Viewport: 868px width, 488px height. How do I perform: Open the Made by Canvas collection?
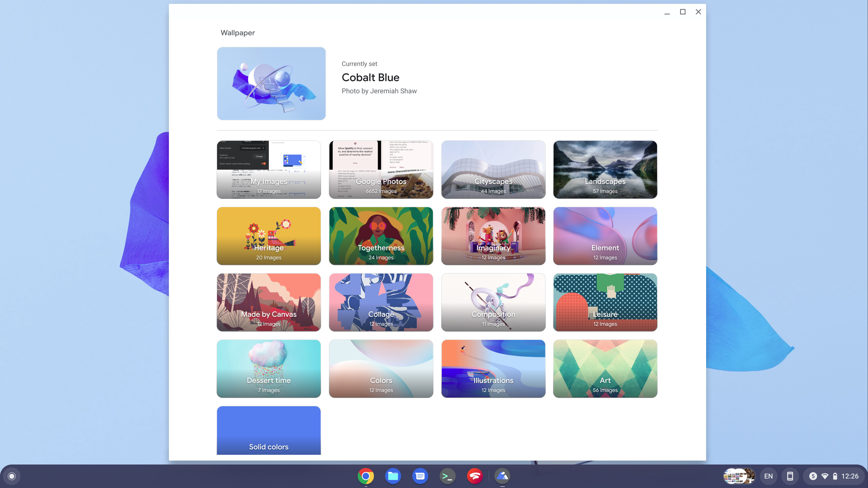269,302
